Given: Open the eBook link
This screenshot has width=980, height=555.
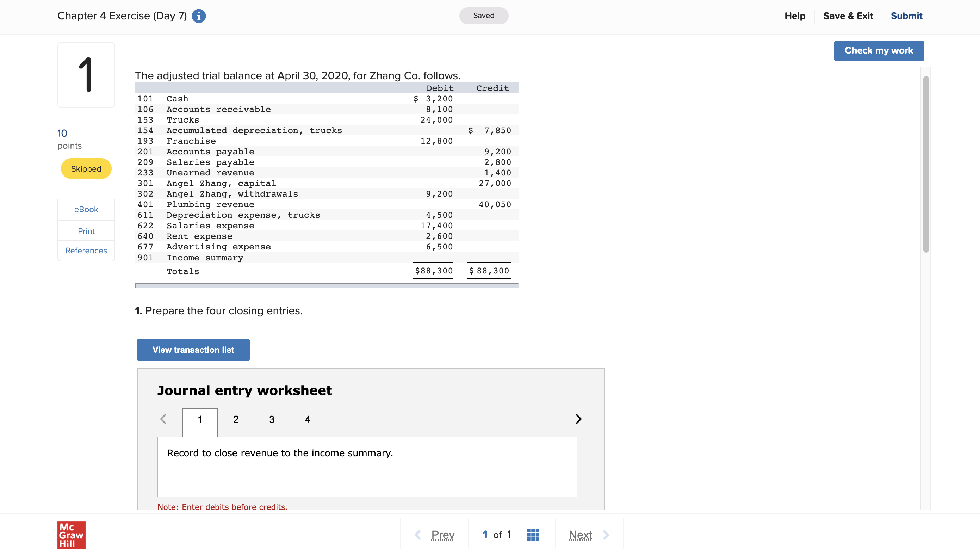Looking at the screenshot, I should tap(86, 209).
